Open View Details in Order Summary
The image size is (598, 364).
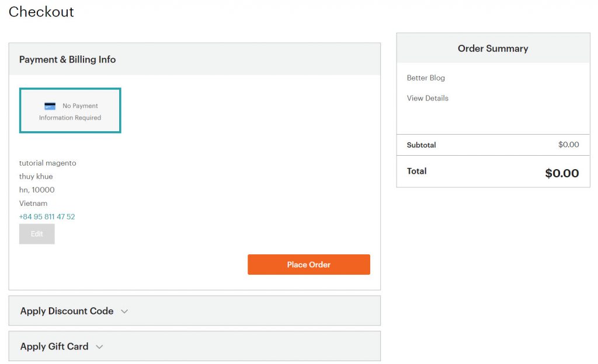[427, 98]
